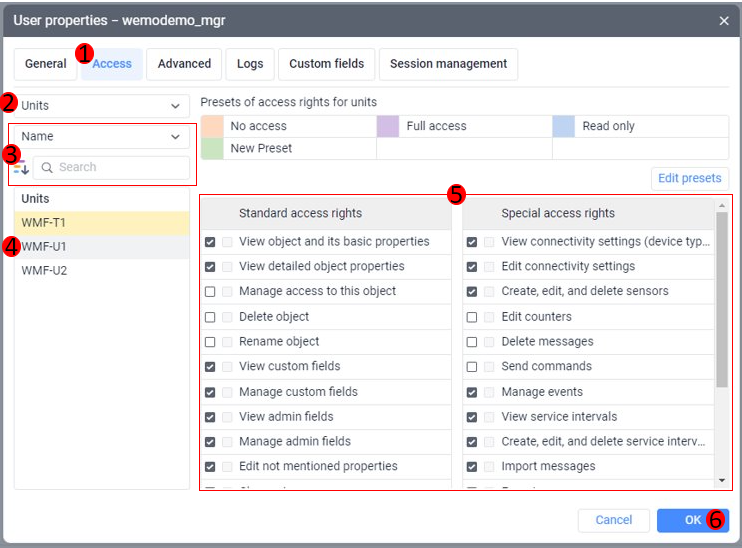The height and width of the screenshot is (548, 742).
Task: Uncheck View service intervals
Action: [x=472, y=417]
